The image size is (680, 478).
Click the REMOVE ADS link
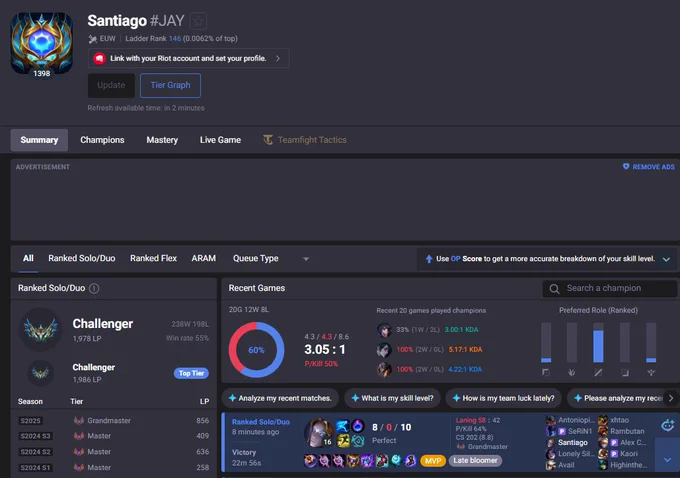coord(653,167)
